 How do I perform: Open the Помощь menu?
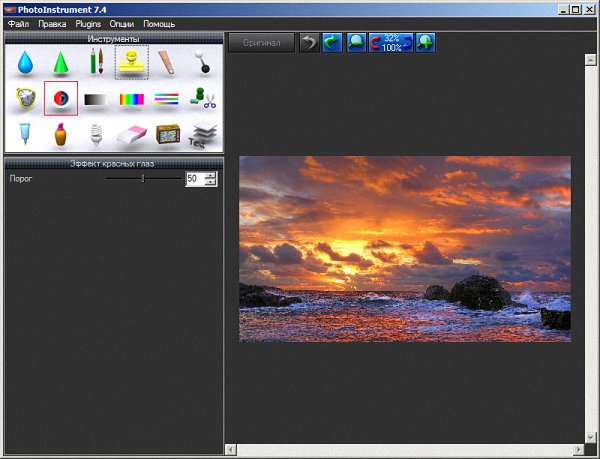(159, 24)
